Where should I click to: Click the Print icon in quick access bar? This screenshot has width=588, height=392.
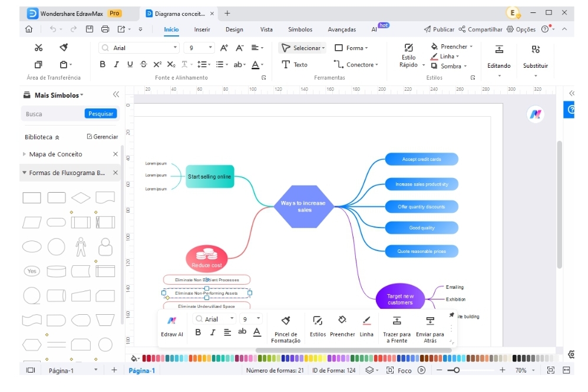pyautogui.click(x=105, y=29)
